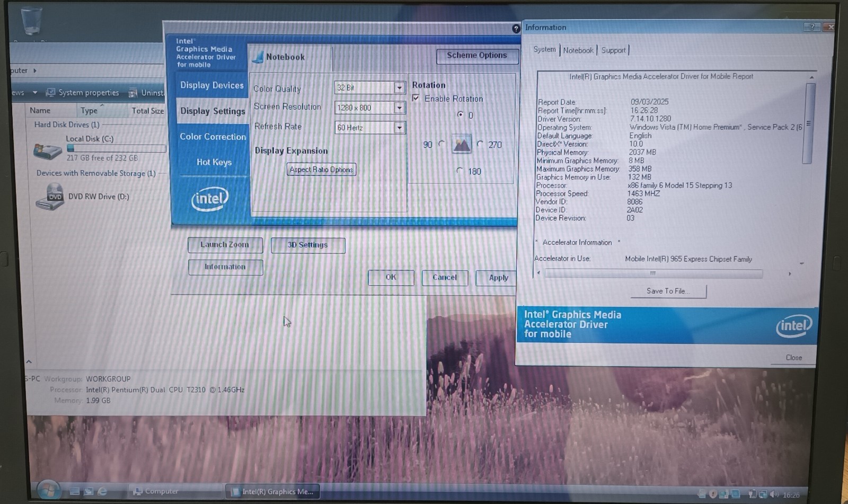848x504 pixels.
Task: Open the Recycle Bin on the desktop
Action: pyautogui.click(x=31, y=20)
